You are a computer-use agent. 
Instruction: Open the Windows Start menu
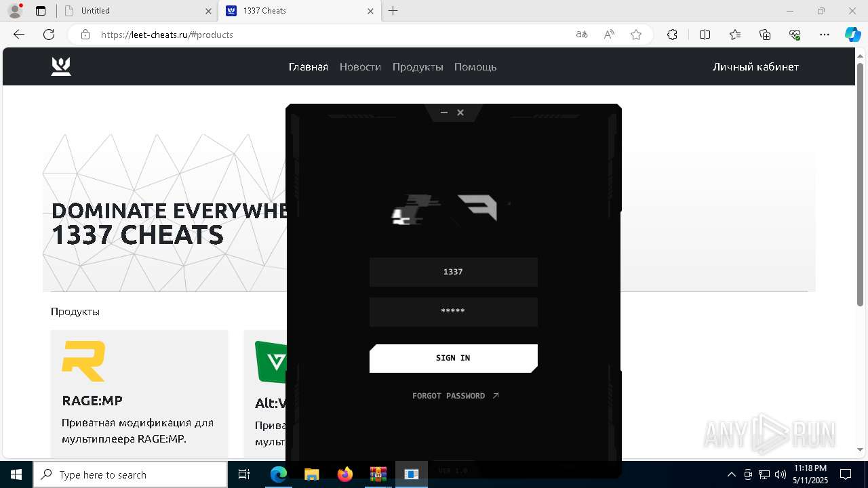pyautogui.click(x=16, y=474)
